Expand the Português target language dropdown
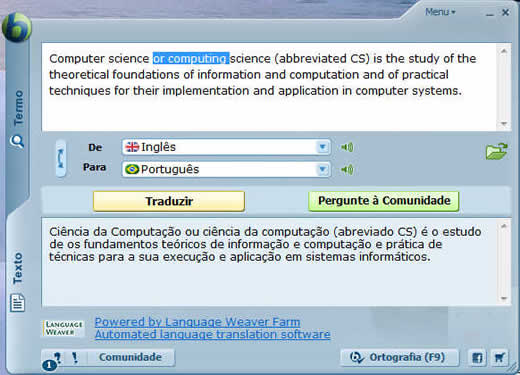520x375 pixels. (x=322, y=170)
